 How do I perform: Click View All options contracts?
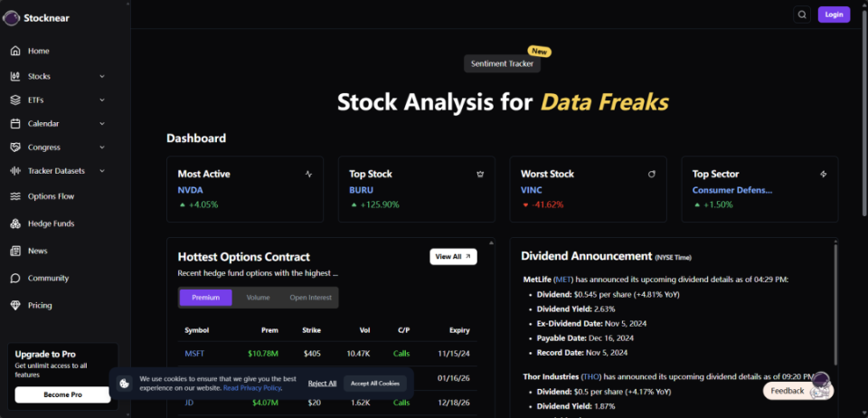point(453,256)
